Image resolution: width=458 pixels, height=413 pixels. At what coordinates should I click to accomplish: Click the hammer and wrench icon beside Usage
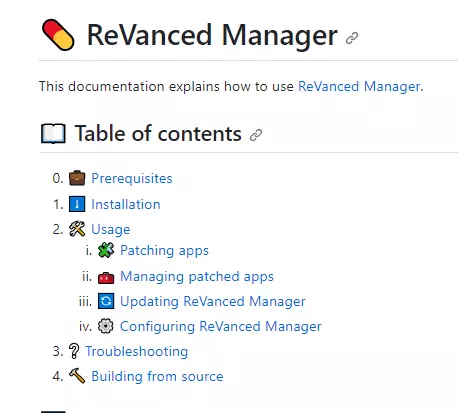(x=77, y=229)
